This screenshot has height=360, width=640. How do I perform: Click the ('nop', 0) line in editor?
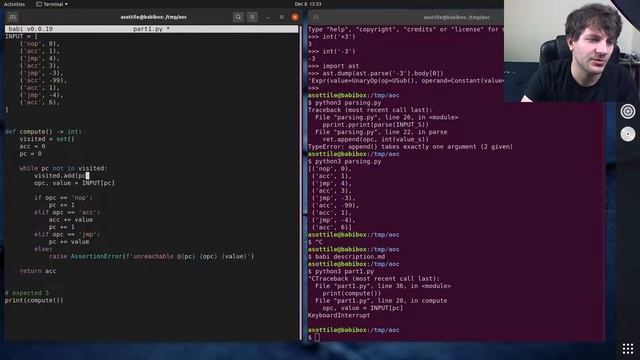tap(40, 44)
